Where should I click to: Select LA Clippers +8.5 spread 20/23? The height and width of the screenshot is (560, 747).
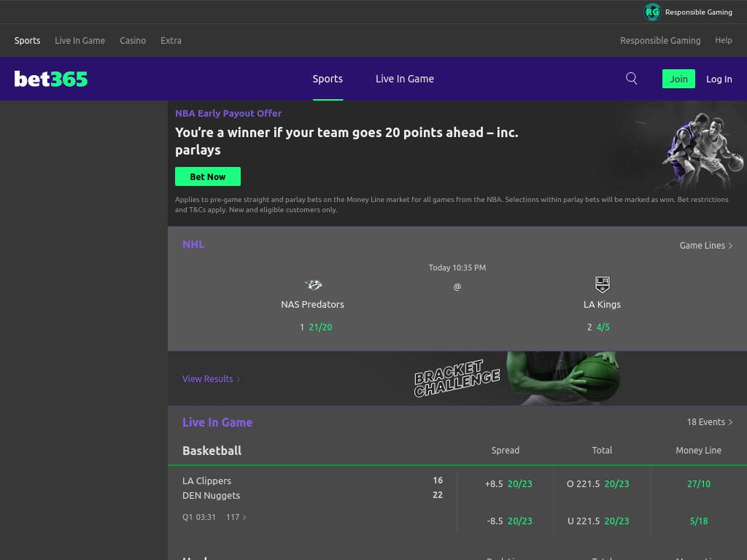pyautogui.click(x=508, y=484)
